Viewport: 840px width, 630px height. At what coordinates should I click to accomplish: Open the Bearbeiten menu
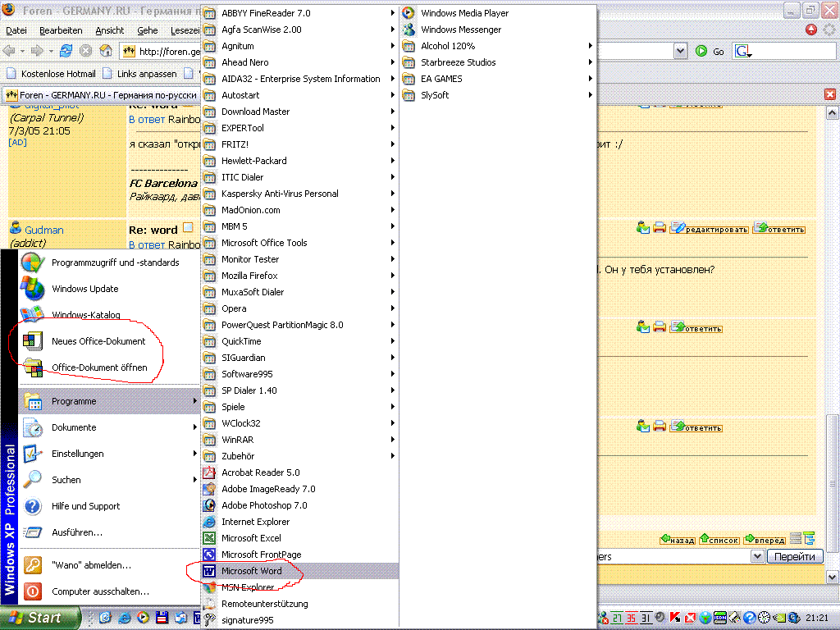pos(61,30)
